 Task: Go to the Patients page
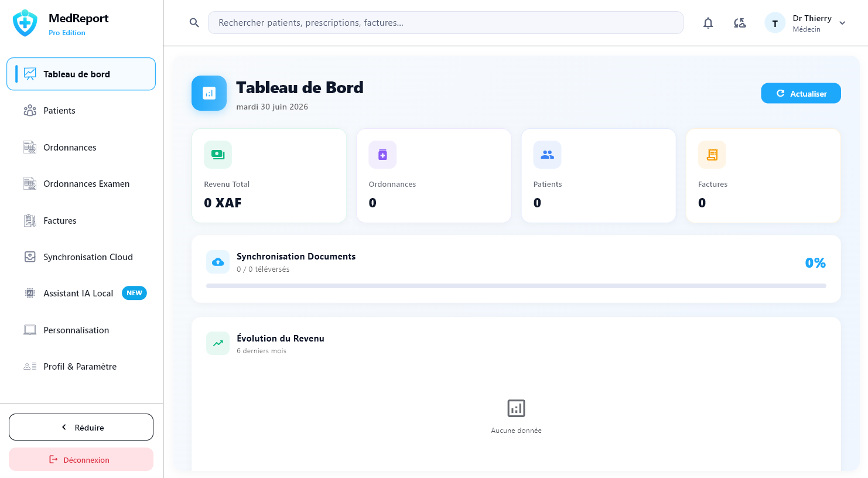point(81,111)
